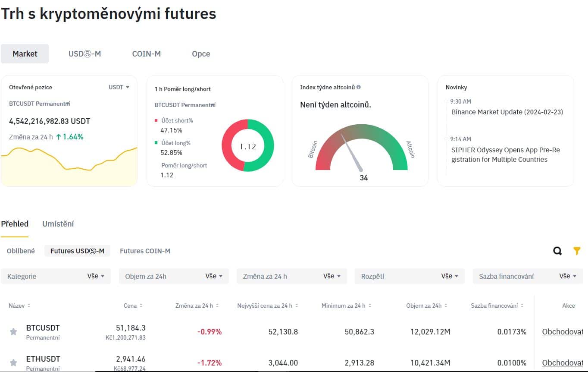The width and height of the screenshot is (588, 372).
Task: Select the Futures USDⓈ-M filter
Action: pos(77,251)
